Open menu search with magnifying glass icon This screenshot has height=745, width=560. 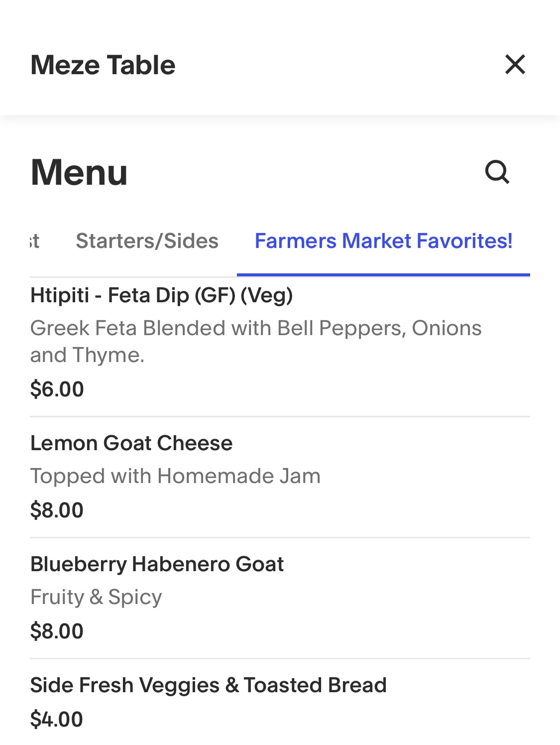point(497,172)
